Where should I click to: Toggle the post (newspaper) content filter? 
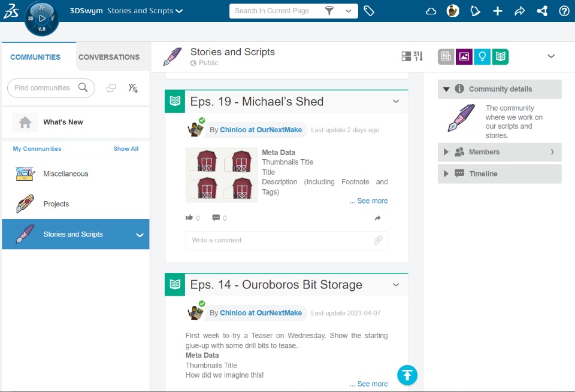pos(446,57)
